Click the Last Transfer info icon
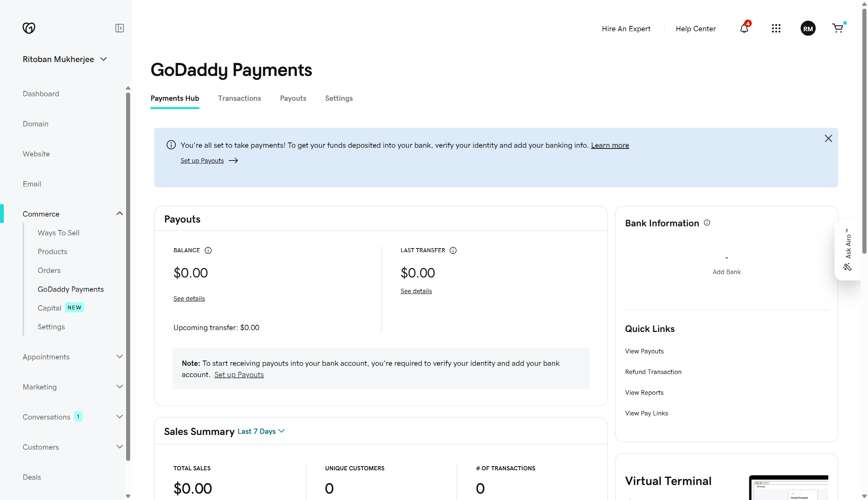 (453, 250)
